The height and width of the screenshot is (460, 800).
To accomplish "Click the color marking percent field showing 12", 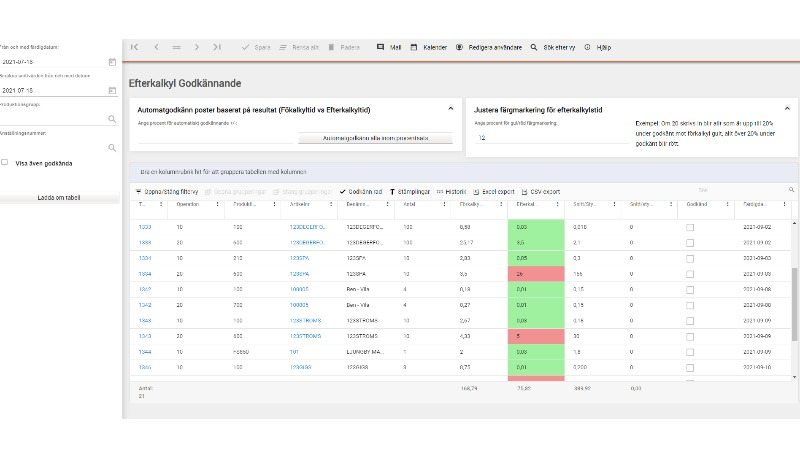I will (x=551, y=138).
